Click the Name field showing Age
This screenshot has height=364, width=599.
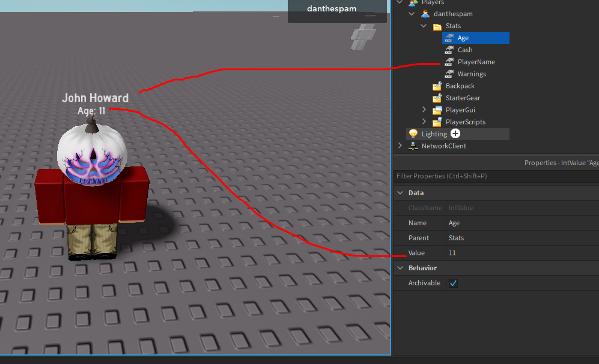pyautogui.click(x=522, y=223)
